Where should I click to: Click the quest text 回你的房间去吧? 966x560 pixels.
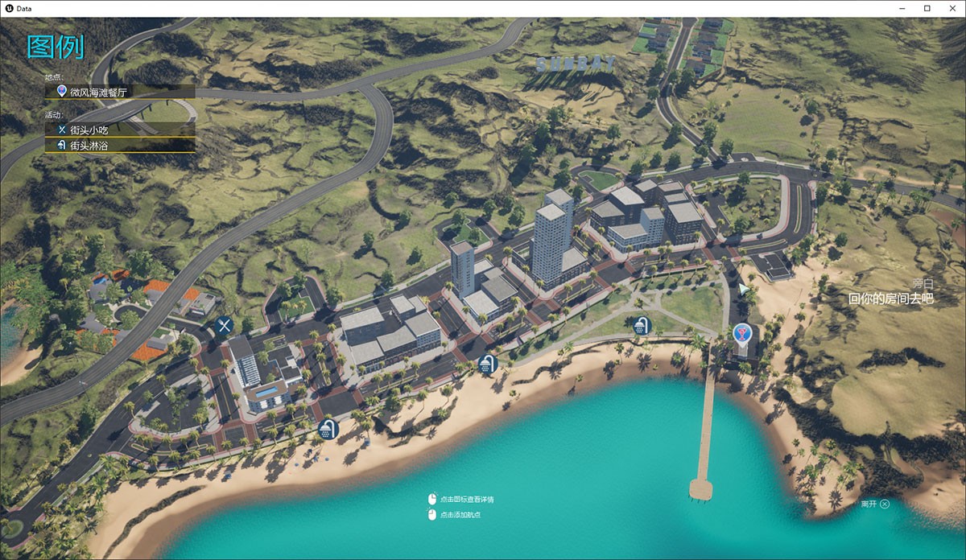890,299
